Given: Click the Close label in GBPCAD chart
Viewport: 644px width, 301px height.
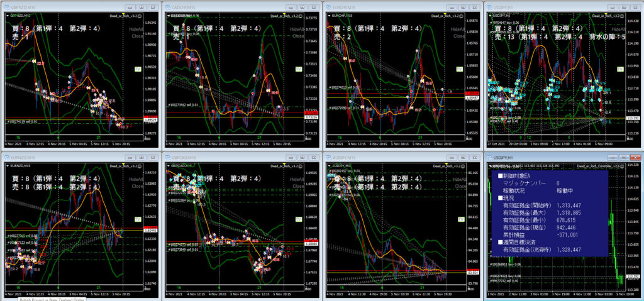Looking at the screenshot, I should (297, 186).
